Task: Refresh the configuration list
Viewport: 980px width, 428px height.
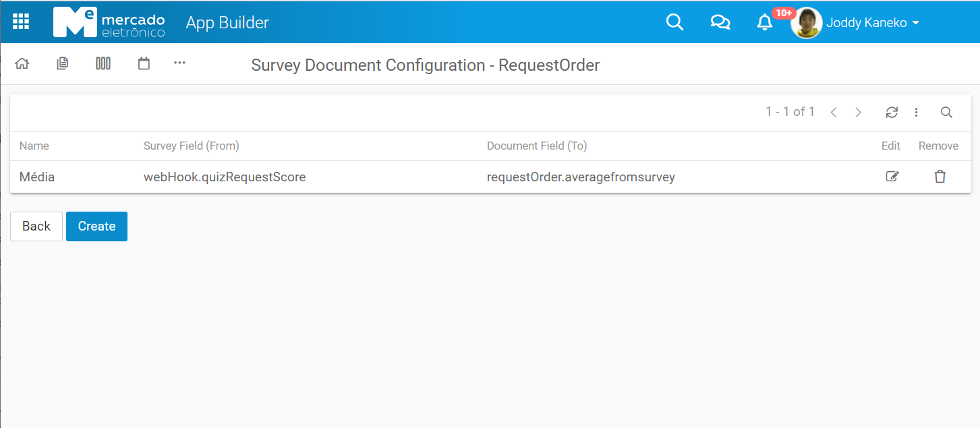Action: [x=892, y=113]
